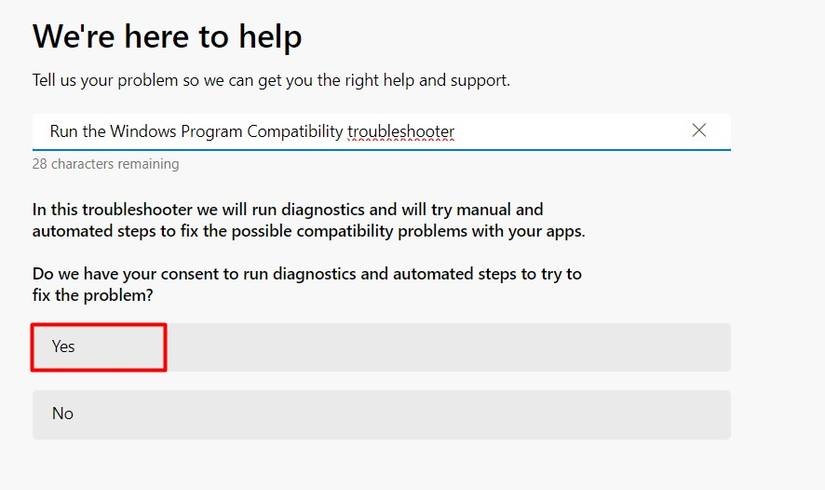Place cursor on "Compatibility" in the input box
This screenshot has height=490, width=825.
297,131
